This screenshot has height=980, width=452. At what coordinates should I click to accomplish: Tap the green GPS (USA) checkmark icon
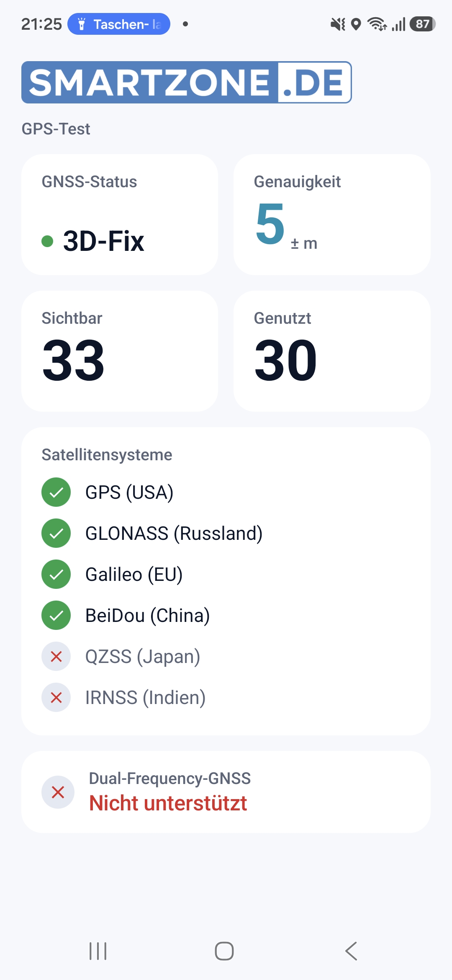[56, 492]
